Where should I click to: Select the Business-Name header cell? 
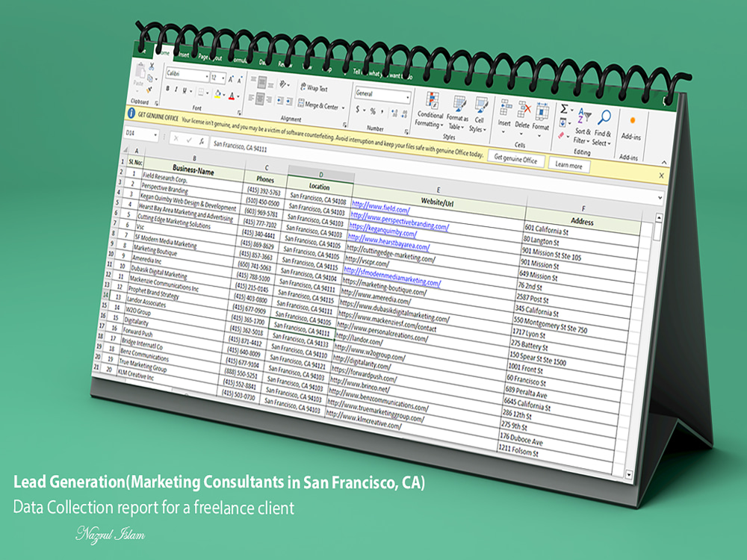193,169
